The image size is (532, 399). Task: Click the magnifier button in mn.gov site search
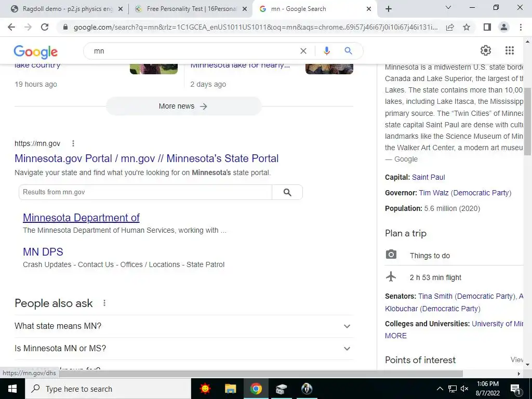287,192
